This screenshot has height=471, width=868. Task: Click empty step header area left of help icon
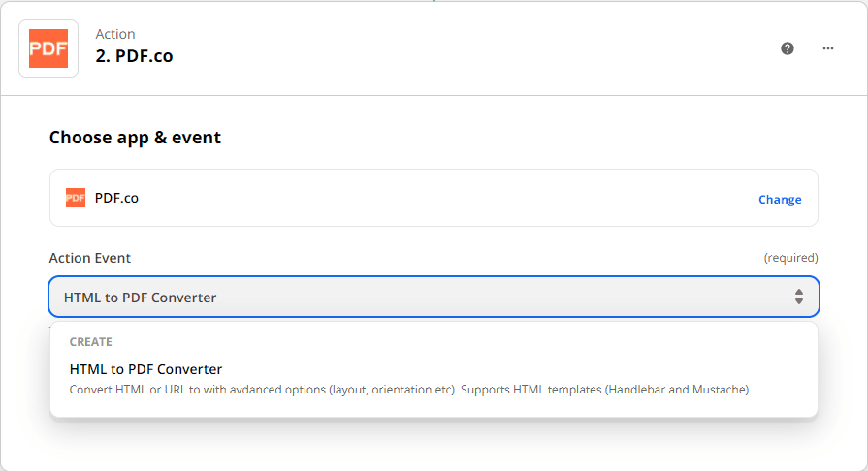[x=485, y=48]
